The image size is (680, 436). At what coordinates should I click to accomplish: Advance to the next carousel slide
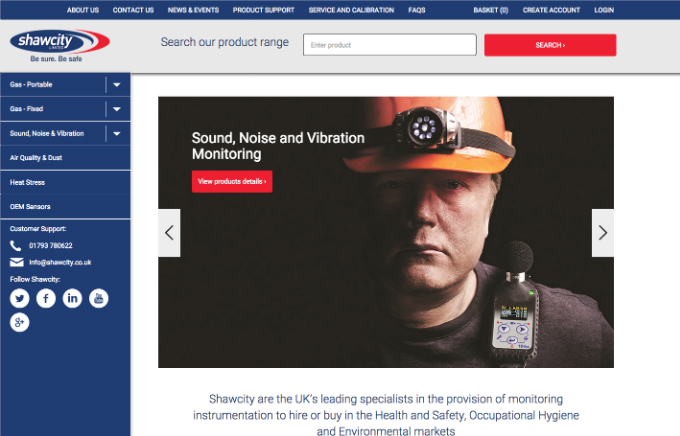pyautogui.click(x=603, y=233)
